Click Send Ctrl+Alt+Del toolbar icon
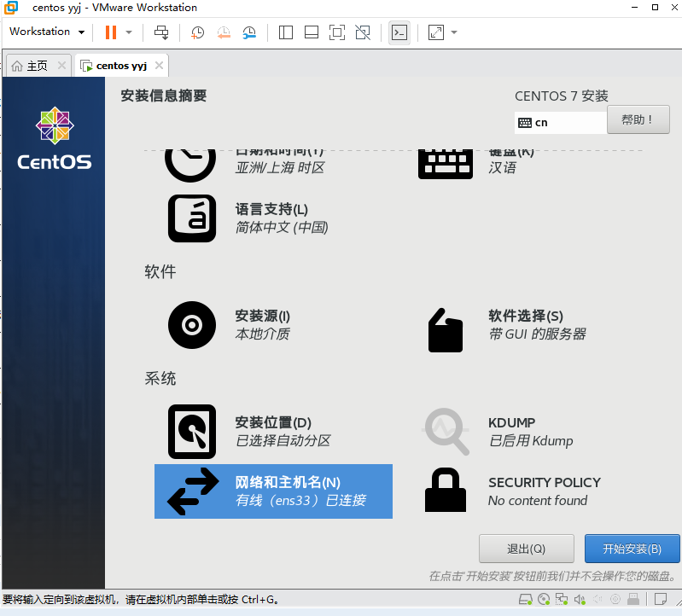Screen dimensions: 682x616 tap(161, 32)
